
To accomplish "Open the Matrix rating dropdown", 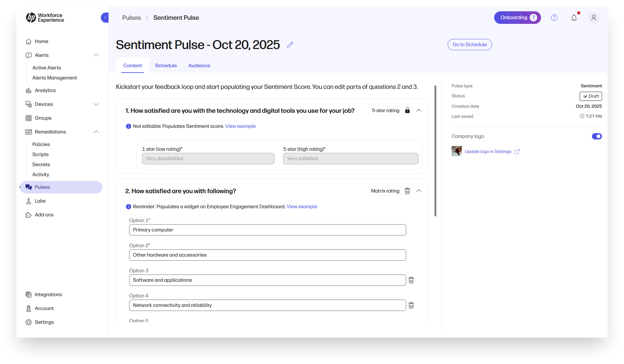I will (384, 191).
